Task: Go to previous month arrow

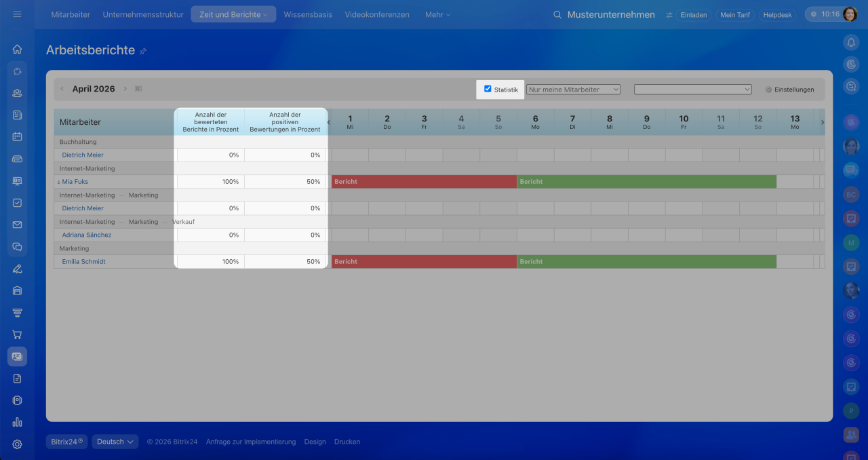Action: [62, 89]
